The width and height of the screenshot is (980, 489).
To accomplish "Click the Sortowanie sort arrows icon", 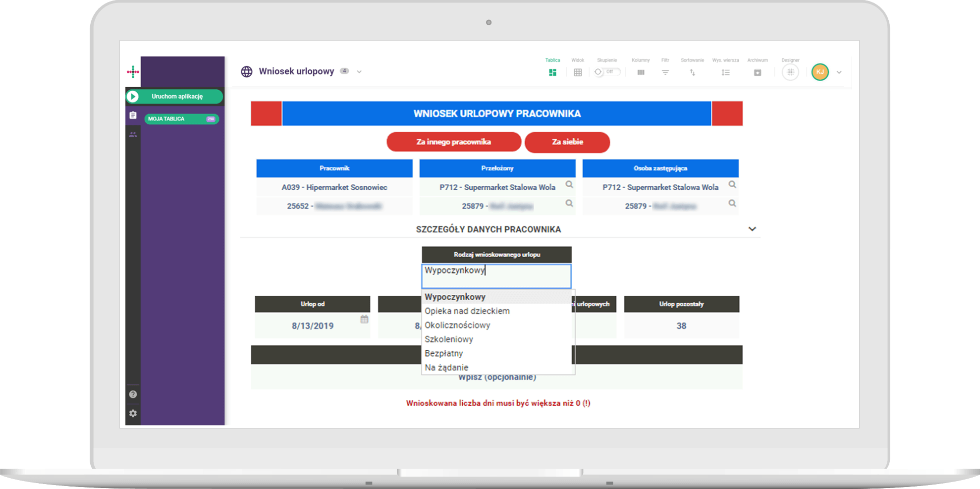I will 692,72.
